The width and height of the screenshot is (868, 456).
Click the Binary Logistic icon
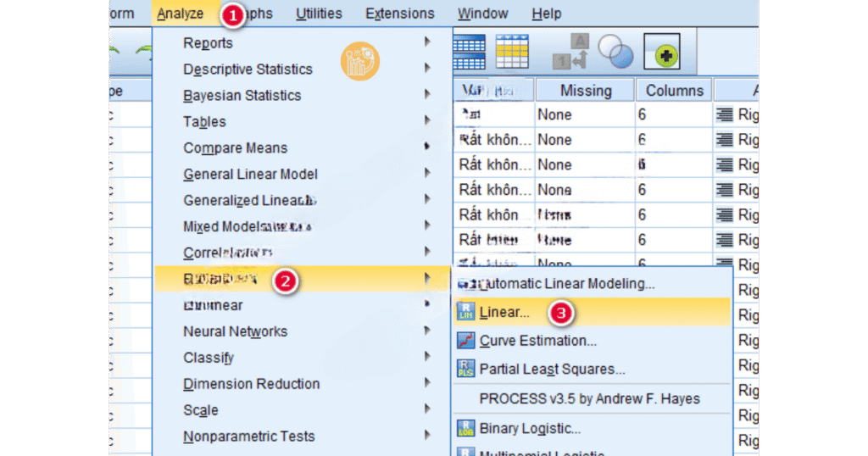point(466,429)
